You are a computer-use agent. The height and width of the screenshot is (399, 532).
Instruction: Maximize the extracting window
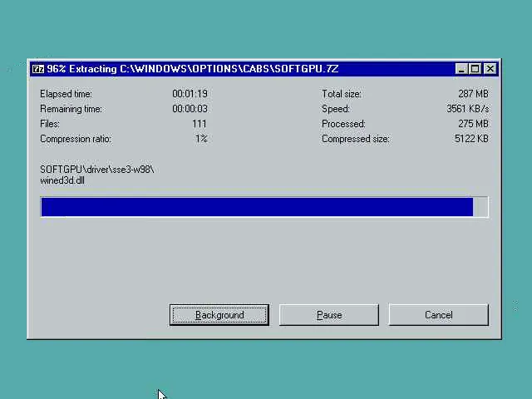pyautogui.click(x=475, y=69)
